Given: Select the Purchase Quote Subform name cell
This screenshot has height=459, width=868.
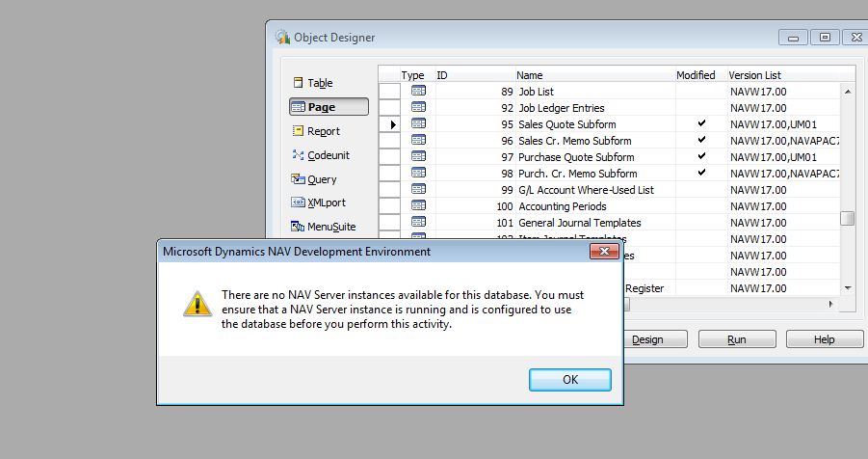Looking at the screenshot, I should (x=595, y=157).
